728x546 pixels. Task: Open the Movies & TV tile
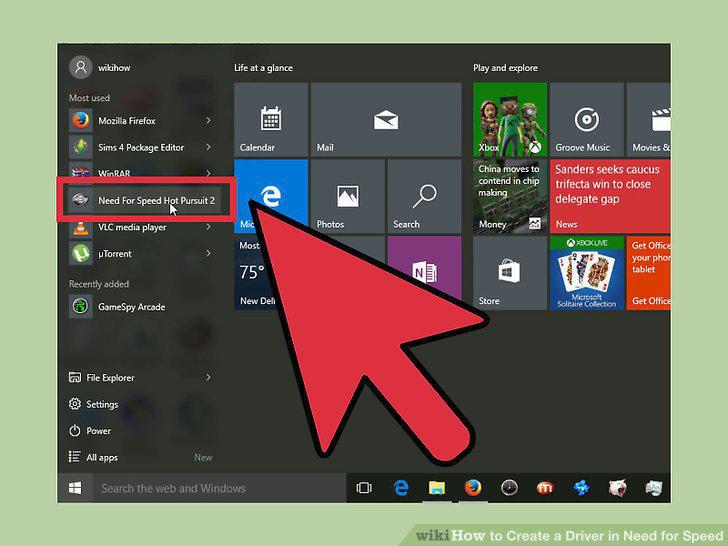click(x=649, y=119)
